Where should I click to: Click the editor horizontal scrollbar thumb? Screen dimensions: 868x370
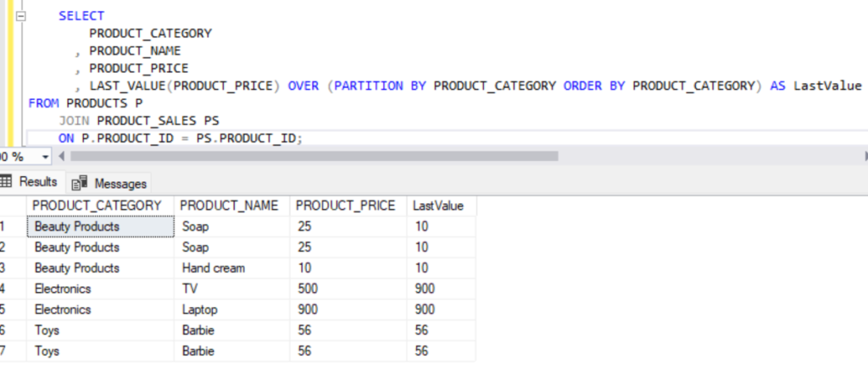pos(314,157)
